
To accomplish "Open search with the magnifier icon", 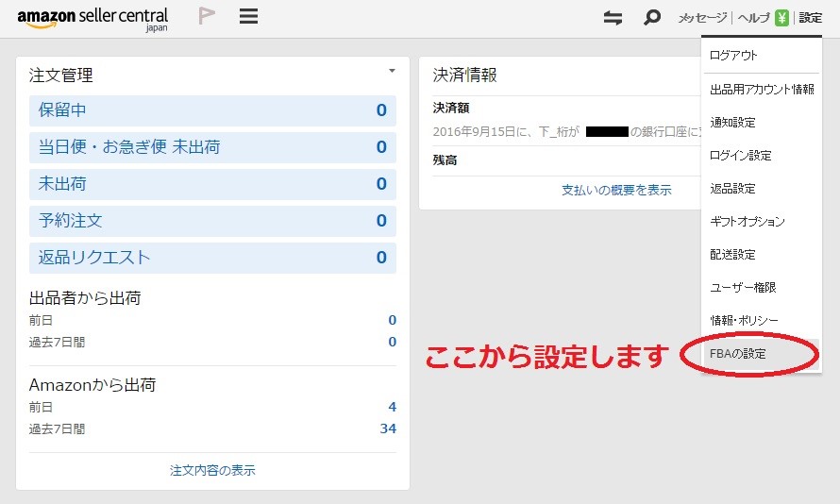I will 651,18.
